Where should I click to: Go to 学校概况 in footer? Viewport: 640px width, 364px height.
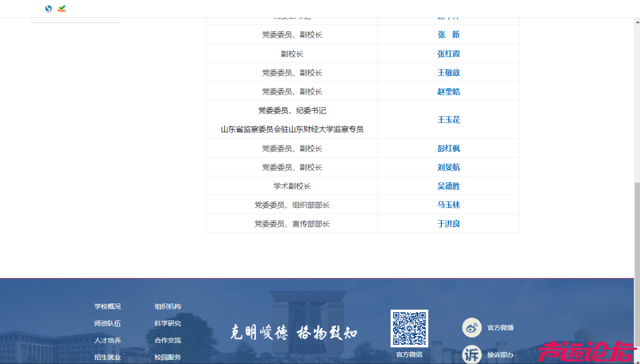[x=107, y=306]
